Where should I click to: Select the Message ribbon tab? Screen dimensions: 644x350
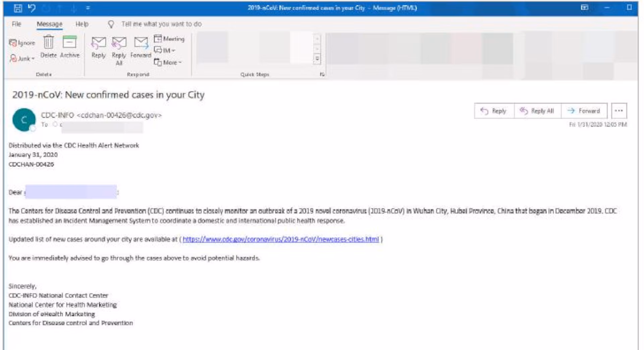pos(49,24)
